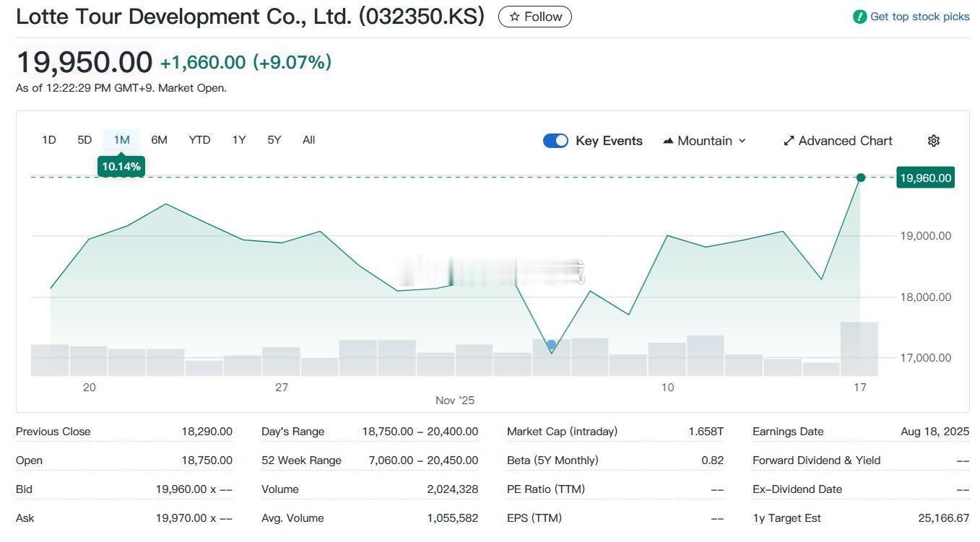Show the All time range
This screenshot has width=980, height=542.
308,140
